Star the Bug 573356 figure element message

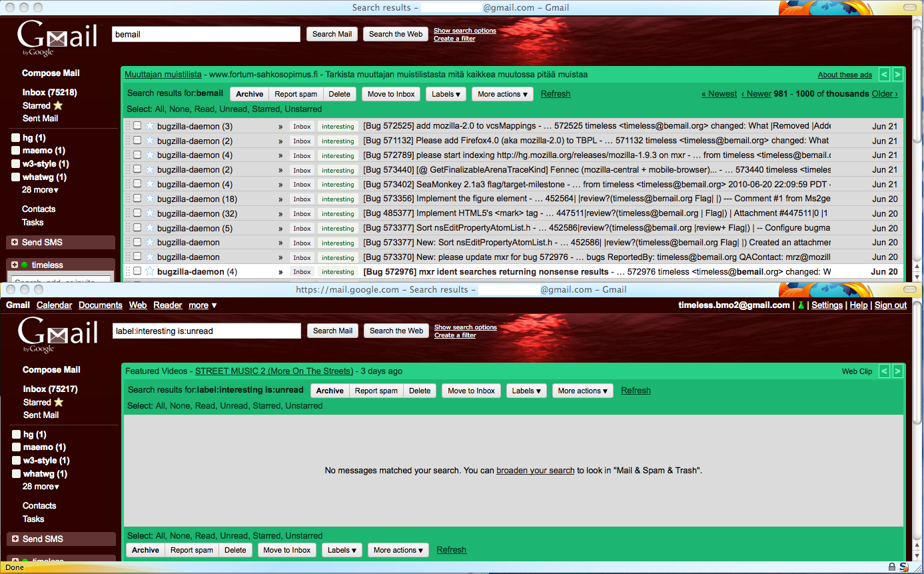point(149,199)
